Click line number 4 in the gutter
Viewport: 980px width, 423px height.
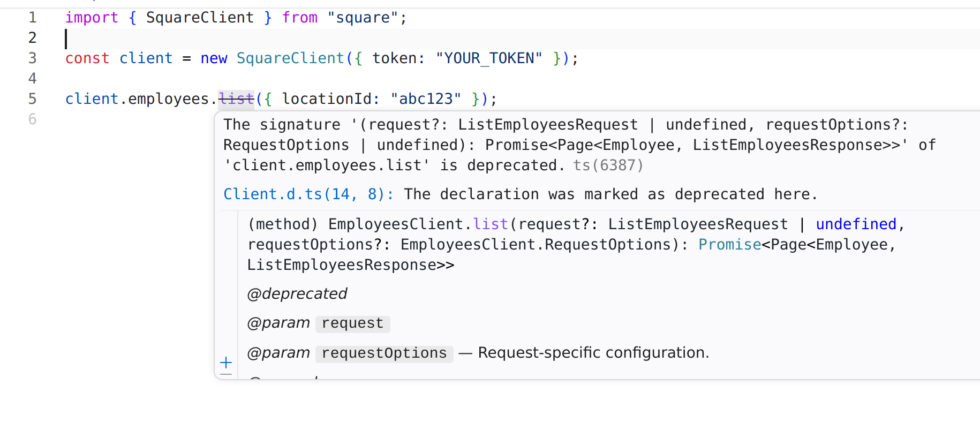point(33,79)
